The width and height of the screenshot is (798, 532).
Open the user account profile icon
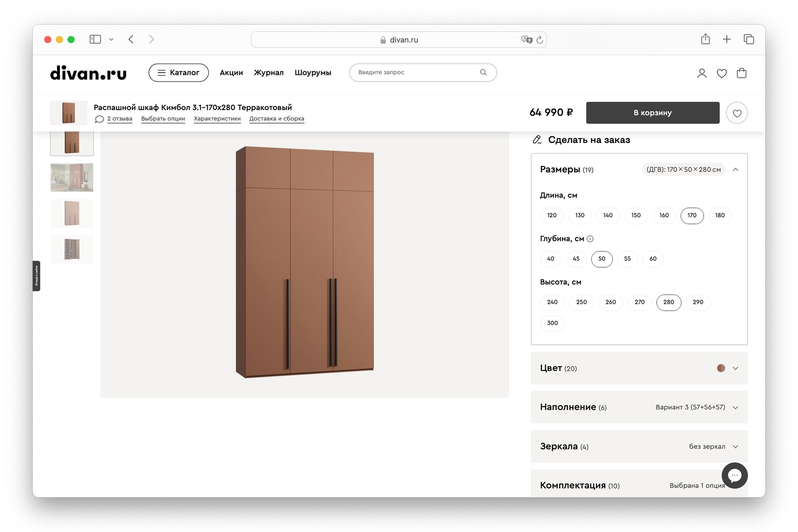pos(702,73)
